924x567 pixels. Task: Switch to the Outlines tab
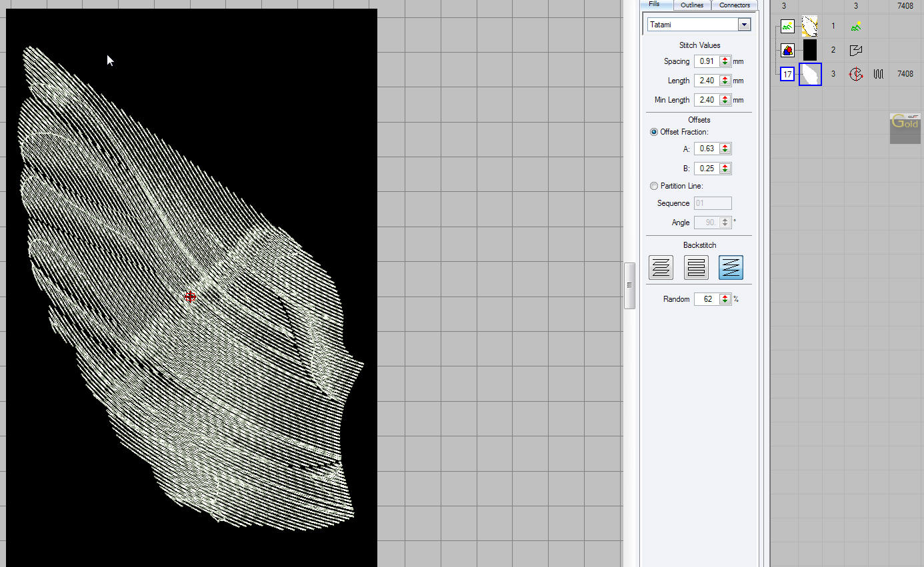[x=692, y=5]
